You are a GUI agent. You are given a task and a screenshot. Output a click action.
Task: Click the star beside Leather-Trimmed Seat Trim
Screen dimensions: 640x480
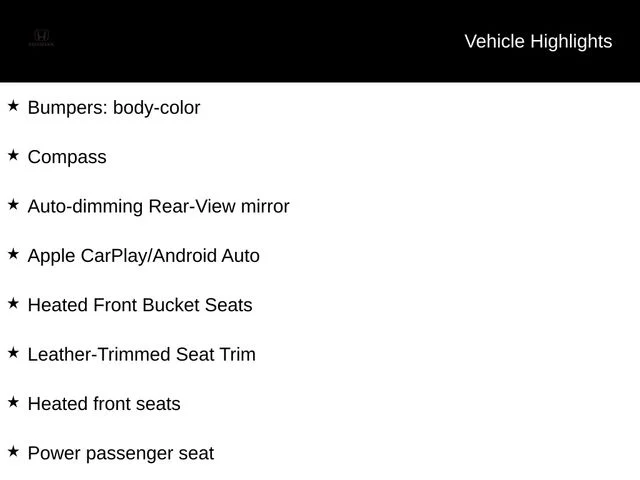13,353
